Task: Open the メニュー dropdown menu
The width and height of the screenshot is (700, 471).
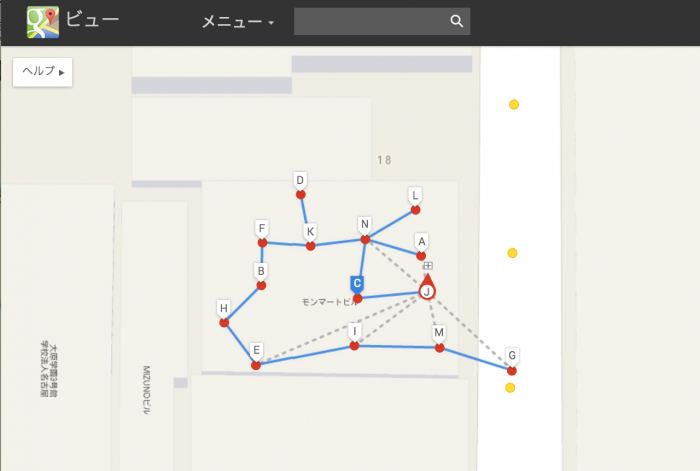Action: click(x=238, y=21)
